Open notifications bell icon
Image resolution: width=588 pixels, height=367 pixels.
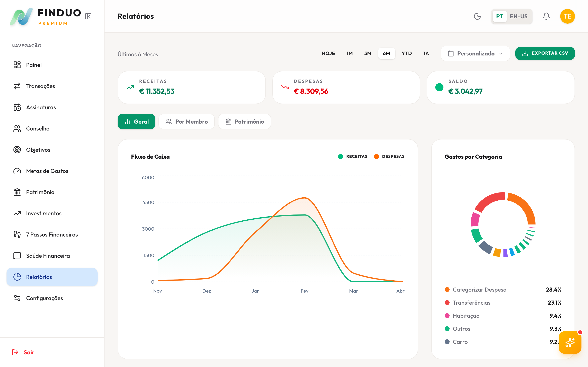tap(546, 16)
